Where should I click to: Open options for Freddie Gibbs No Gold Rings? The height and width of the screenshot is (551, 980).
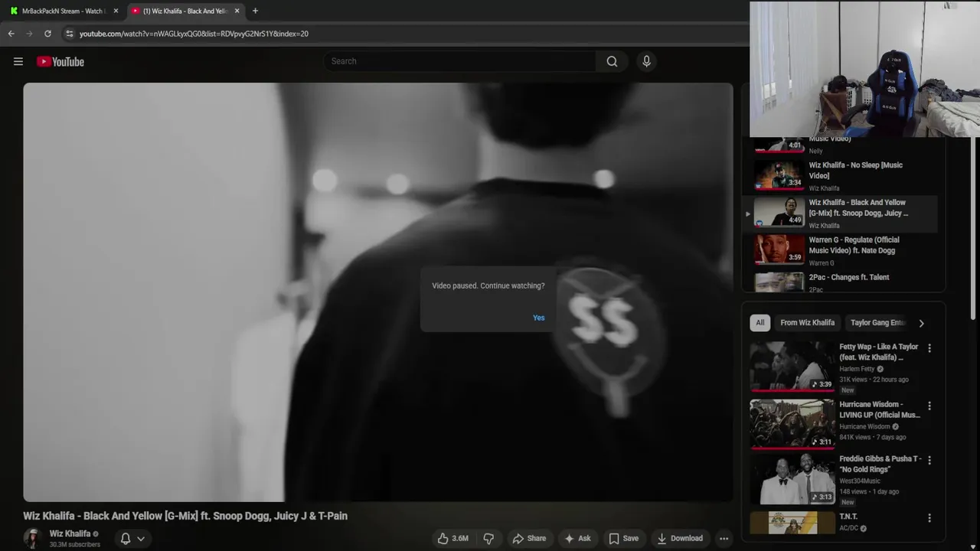(x=929, y=460)
